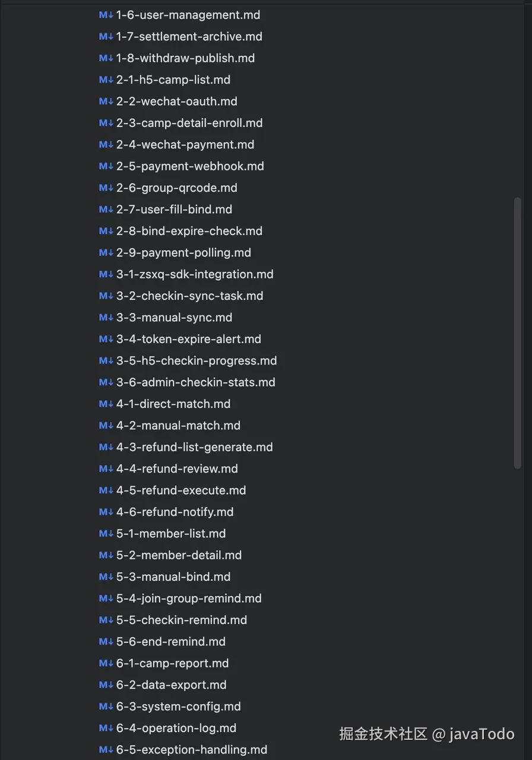The image size is (532, 760).
Task: Select 2-4-wechat-payment.md in file list
Action: pyautogui.click(x=185, y=145)
